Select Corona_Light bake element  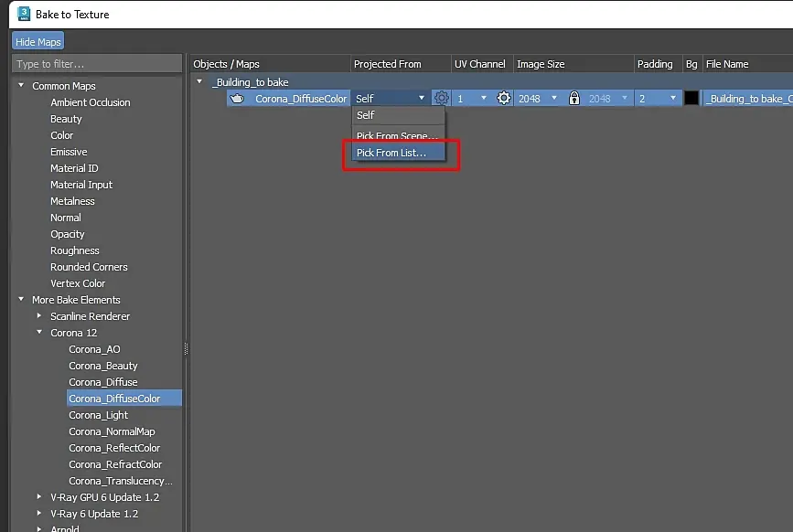pyautogui.click(x=99, y=415)
